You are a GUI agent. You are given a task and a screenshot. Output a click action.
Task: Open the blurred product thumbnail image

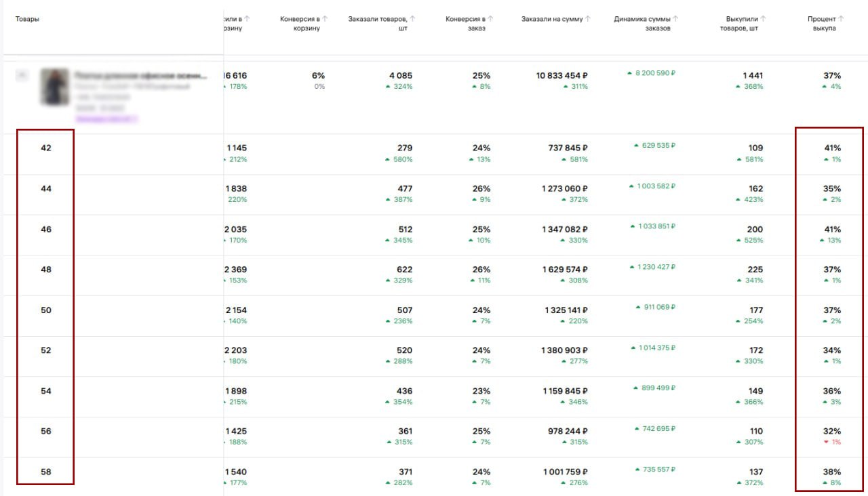pos(55,87)
